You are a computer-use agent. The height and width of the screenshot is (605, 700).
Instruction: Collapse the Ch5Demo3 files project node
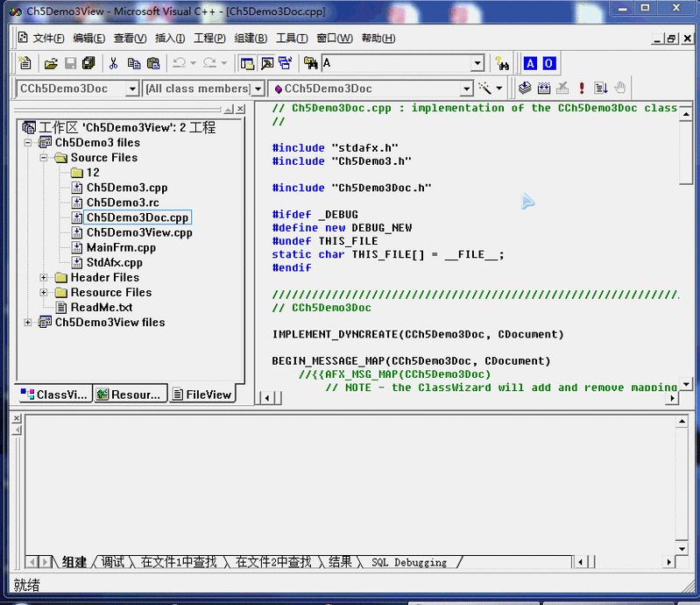click(28, 143)
